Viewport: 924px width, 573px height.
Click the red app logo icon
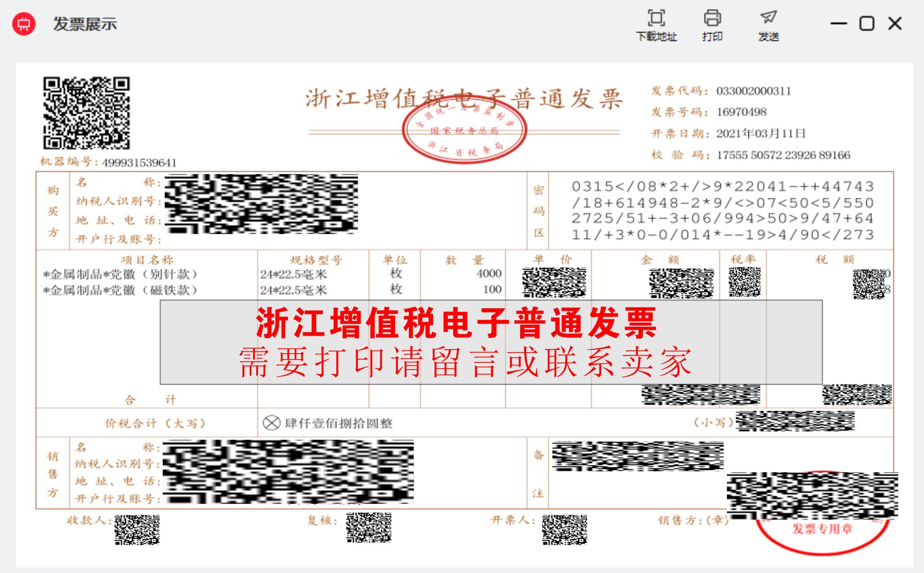[24, 24]
